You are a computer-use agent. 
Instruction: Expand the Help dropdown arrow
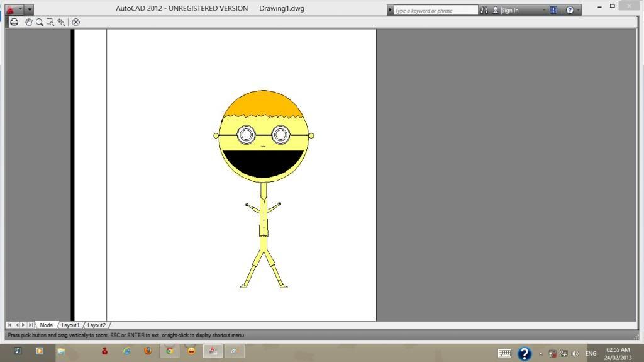point(578,10)
